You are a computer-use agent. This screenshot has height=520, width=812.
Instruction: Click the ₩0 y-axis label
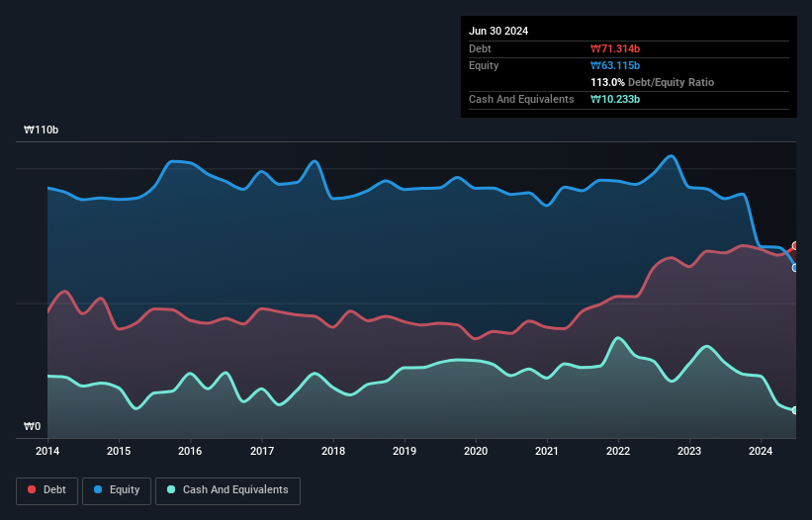point(32,426)
